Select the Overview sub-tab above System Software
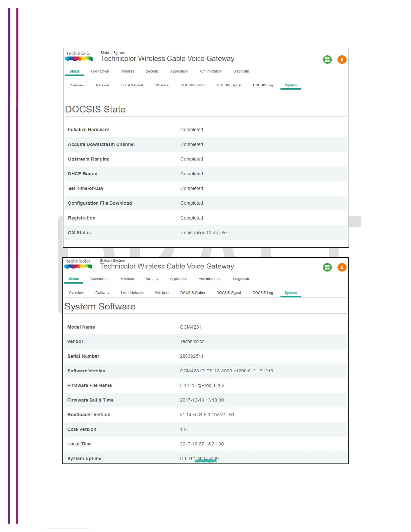Screen dimensions: 411x532 click(x=76, y=293)
